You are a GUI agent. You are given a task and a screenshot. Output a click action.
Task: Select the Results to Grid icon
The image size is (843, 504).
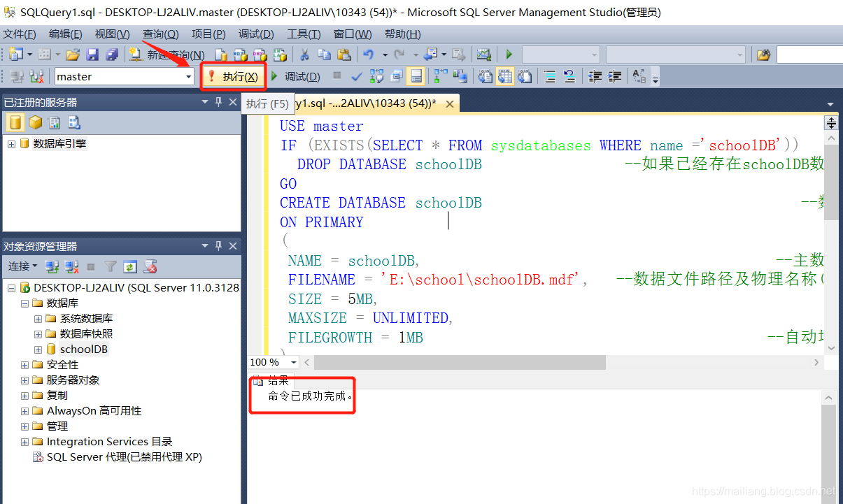505,77
